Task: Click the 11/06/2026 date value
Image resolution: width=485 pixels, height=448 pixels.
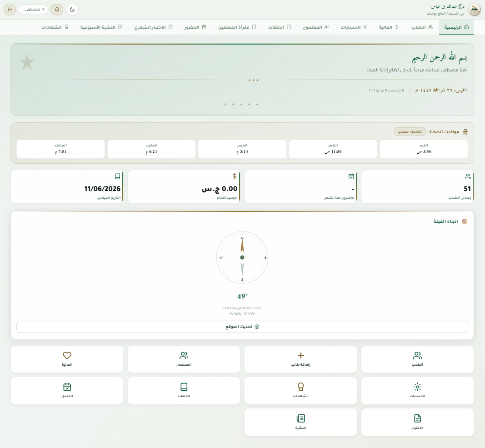Action: coord(102,189)
